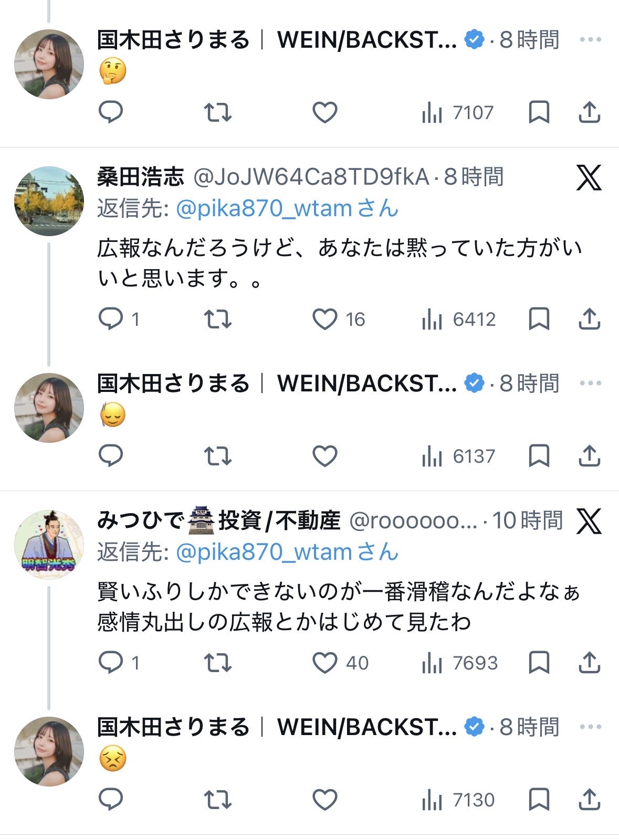Image resolution: width=619 pixels, height=840 pixels.
Task: Open 桑田浩志's profile picture
Action: 49,201
